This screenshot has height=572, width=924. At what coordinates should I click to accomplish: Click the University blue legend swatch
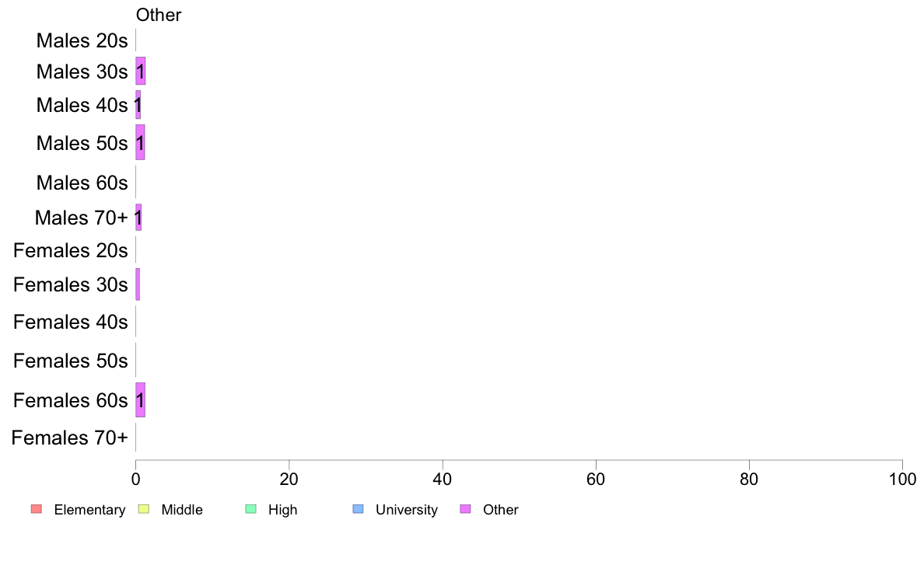pos(359,509)
